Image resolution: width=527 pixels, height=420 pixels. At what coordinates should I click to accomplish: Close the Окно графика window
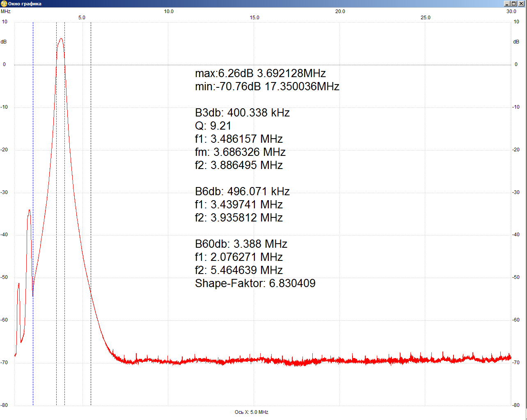tap(520, 4)
